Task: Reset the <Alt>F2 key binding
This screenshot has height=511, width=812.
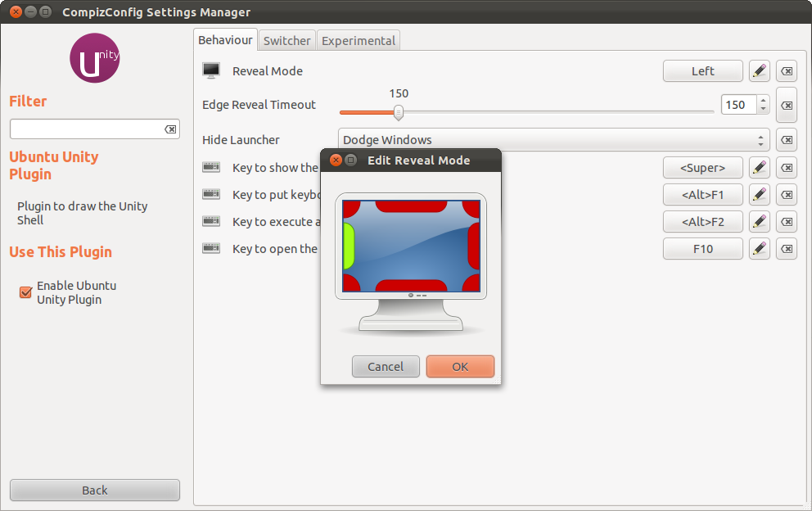Action: [x=787, y=222]
